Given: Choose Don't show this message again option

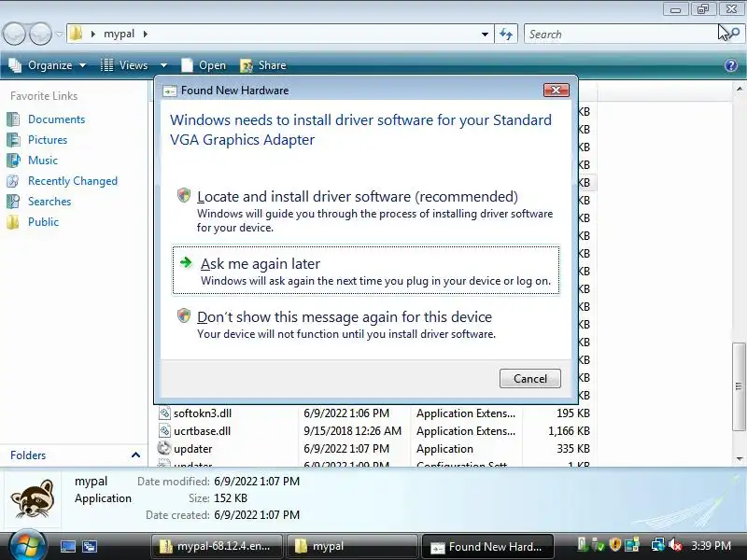Looking at the screenshot, I should point(365,324).
